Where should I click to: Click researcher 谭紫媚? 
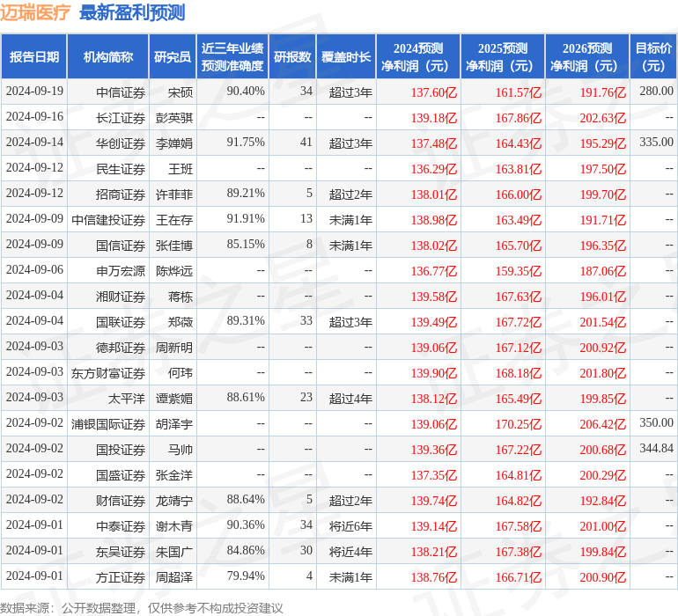tap(174, 399)
